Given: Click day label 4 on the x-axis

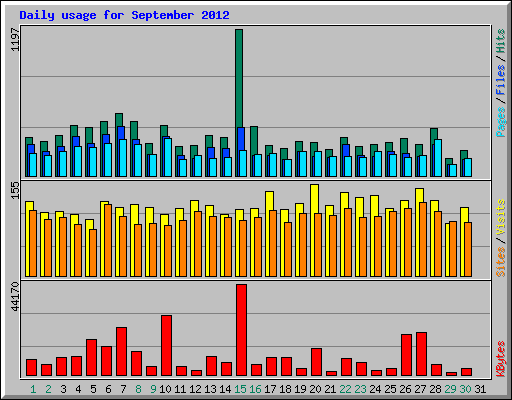Looking at the screenshot, I should coord(78,389).
